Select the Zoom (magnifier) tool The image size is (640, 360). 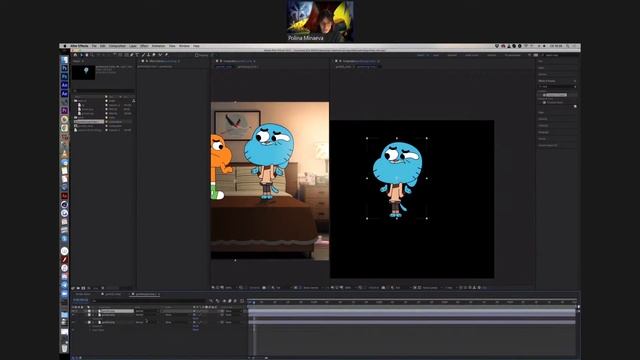tap(92, 55)
